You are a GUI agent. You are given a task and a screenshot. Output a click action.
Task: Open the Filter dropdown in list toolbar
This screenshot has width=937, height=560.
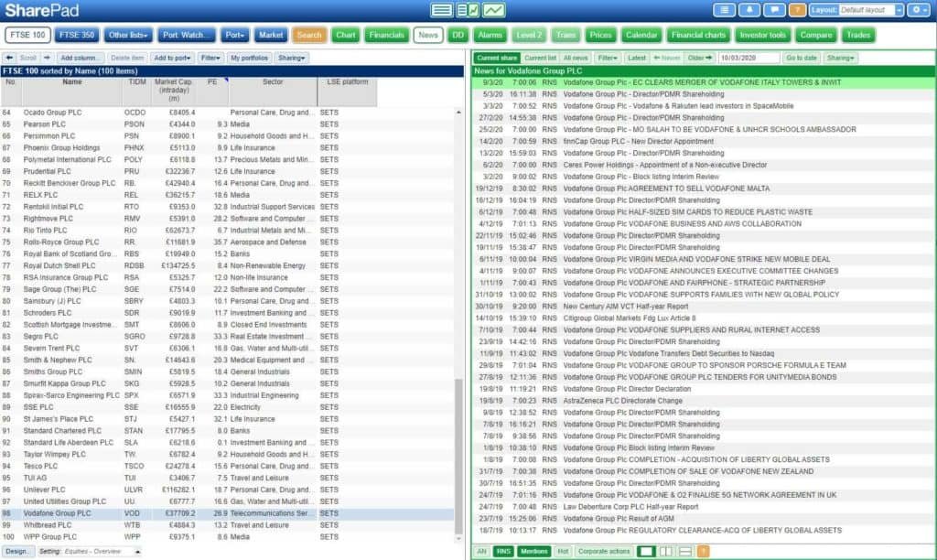point(210,58)
